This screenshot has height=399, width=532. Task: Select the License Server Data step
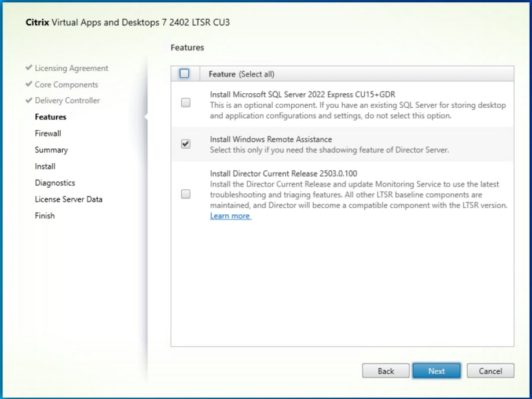(x=68, y=199)
